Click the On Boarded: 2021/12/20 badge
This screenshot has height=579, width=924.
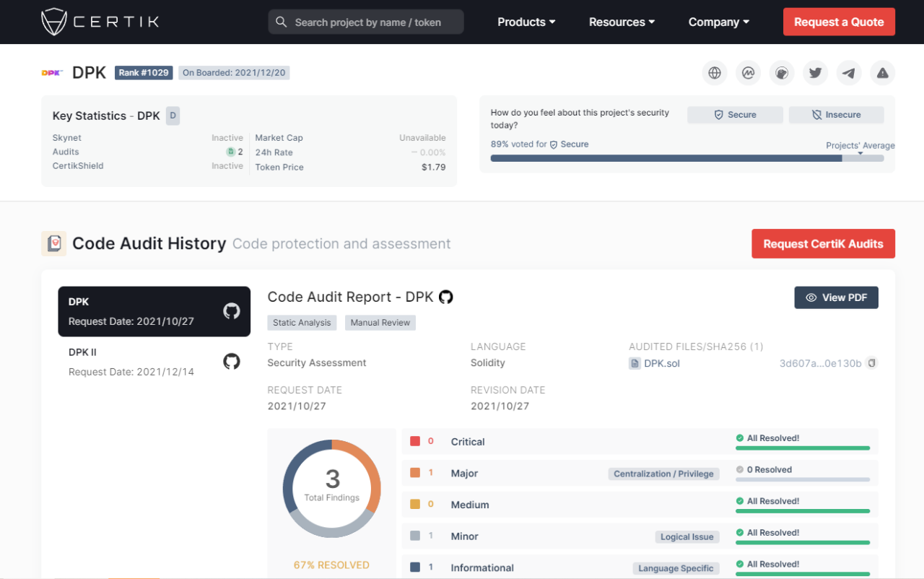point(234,72)
